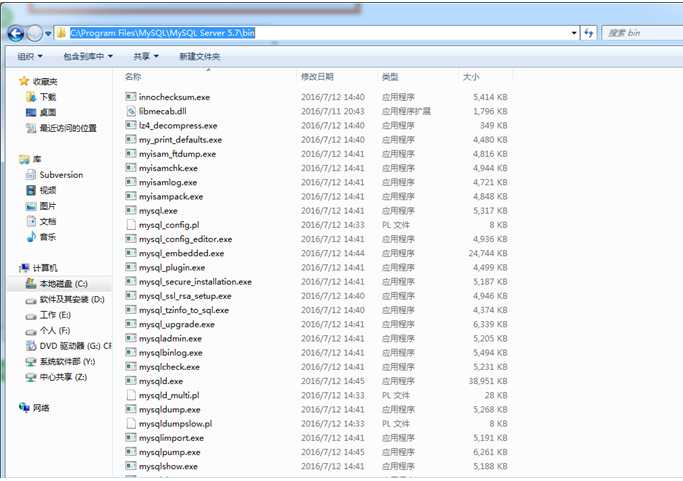Click the 文档 library icon

tap(31, 221)
